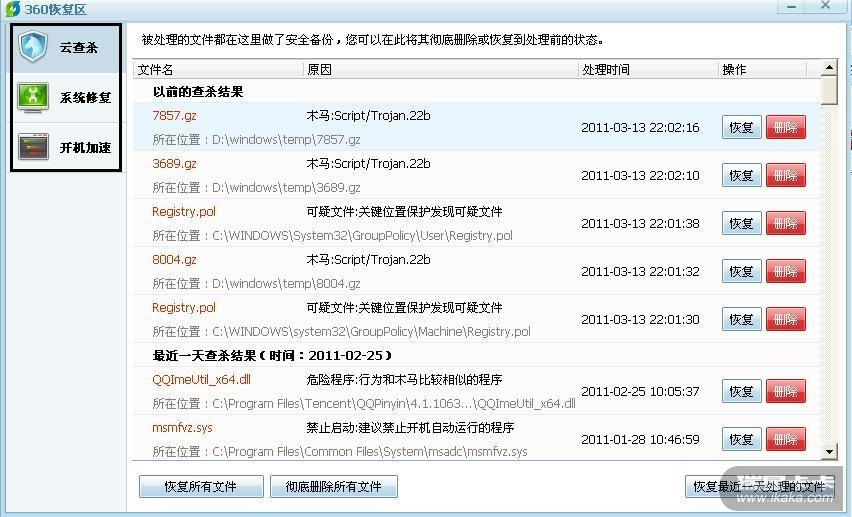Select file name msmfvz.sys

pyautogui.click(x=183, y=428)
